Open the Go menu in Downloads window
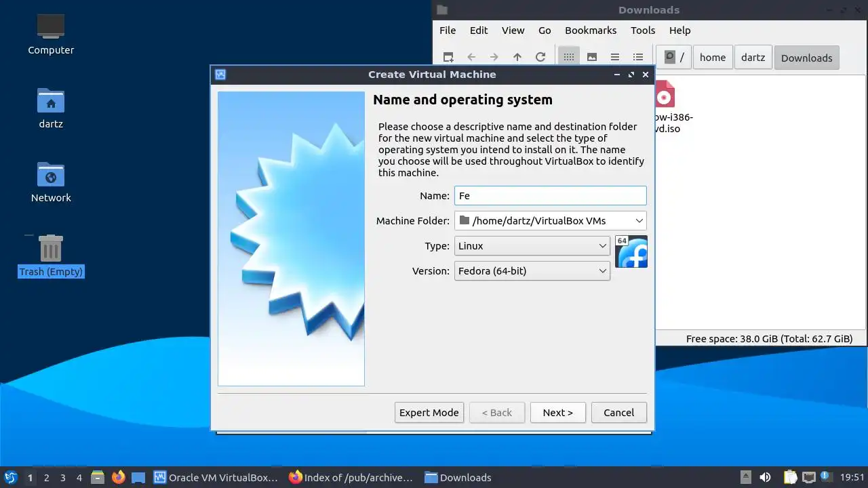868x488 pixels. point(545,30)
